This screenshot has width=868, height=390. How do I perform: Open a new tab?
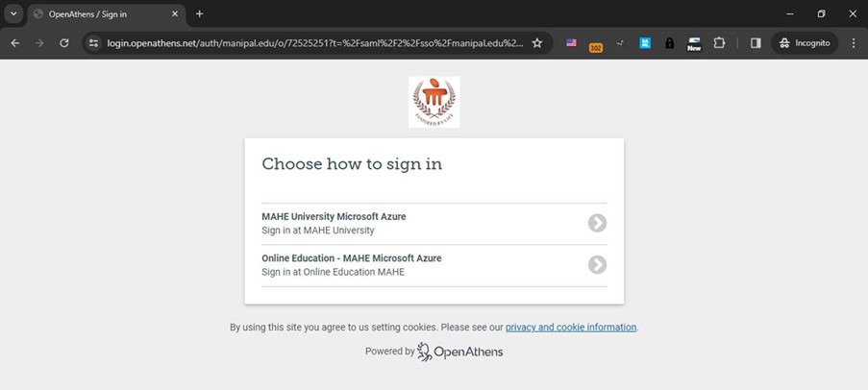click(199, 14)
